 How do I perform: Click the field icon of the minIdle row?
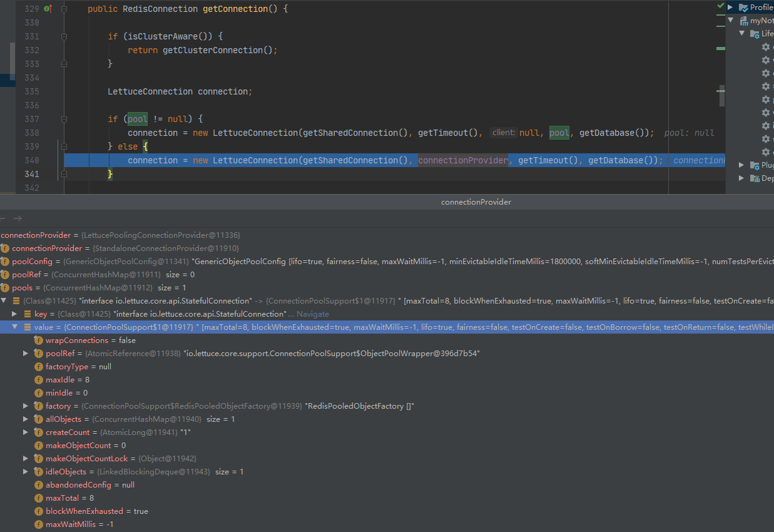point(39,393)
